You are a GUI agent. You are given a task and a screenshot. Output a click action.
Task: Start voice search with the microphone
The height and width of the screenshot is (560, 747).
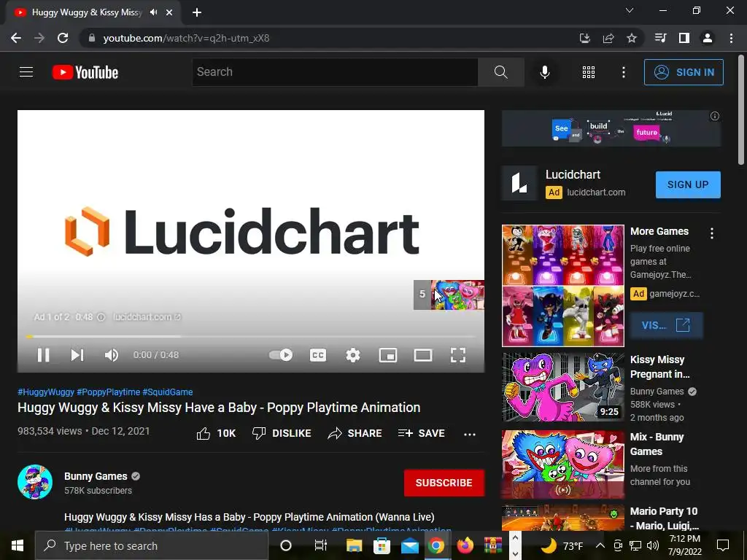(544, 72)
